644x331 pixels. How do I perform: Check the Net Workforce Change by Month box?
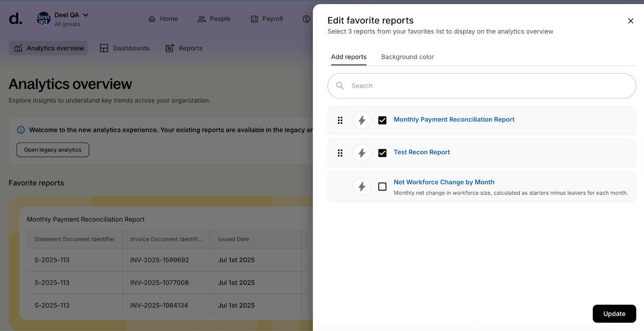click(382, 187)
